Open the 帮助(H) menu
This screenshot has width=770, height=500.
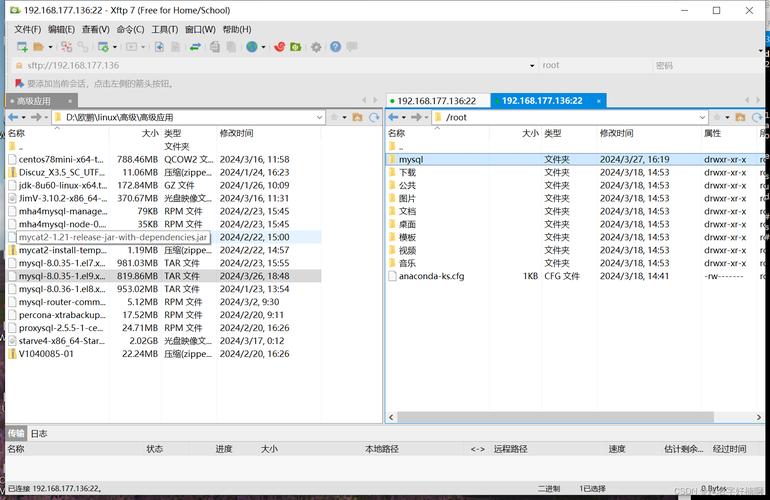[237, 29]
